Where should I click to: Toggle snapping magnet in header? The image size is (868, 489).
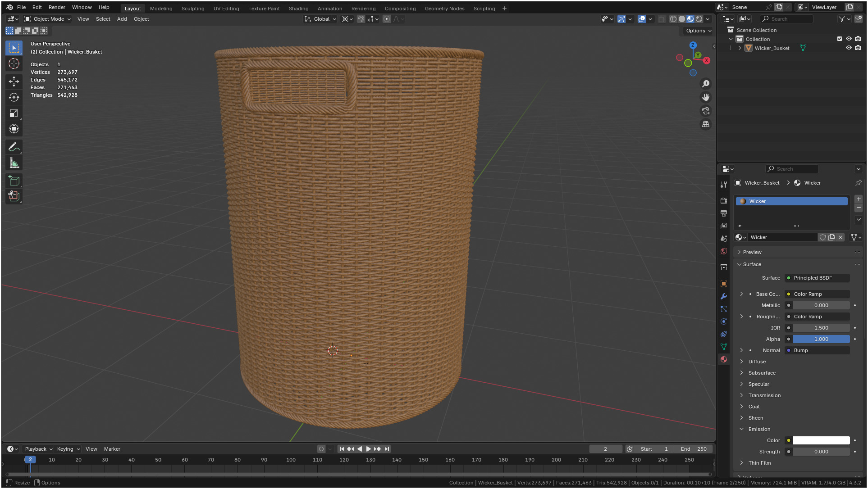tap(361, 19)
